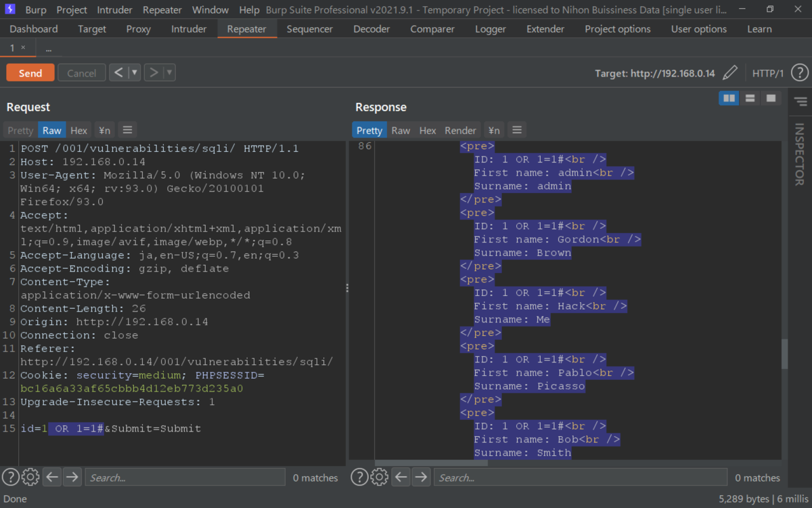Select side-by-side request/response layout icon

[x=729, y=98]
